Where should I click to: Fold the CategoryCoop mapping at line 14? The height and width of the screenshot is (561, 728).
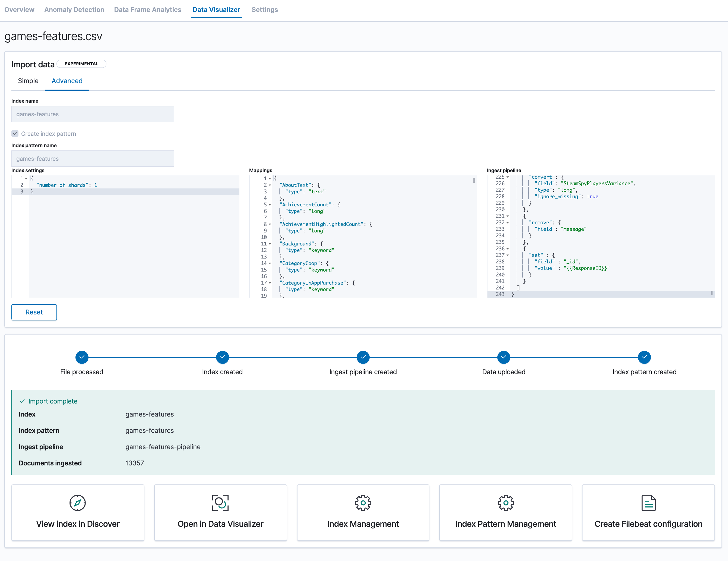tap(270, 263)
